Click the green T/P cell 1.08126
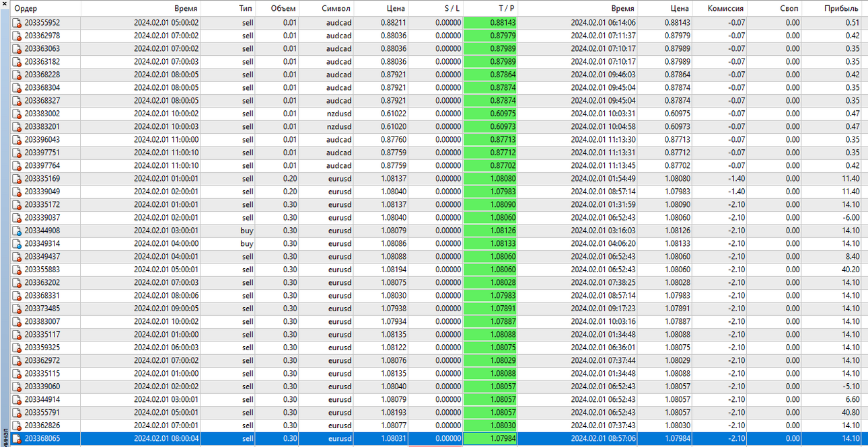The height and width of the screenshot is (447, 868). 490,231
